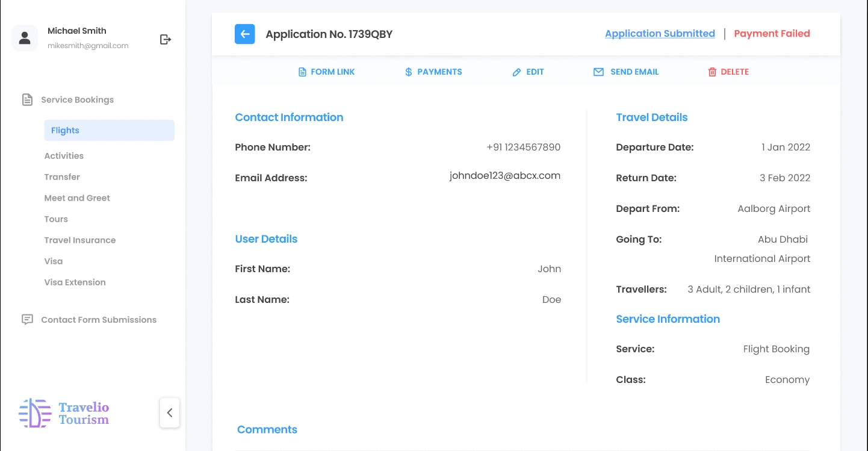Click the Payment Failed status
This screenshot has width=868, height=451.
coord(772,34)
